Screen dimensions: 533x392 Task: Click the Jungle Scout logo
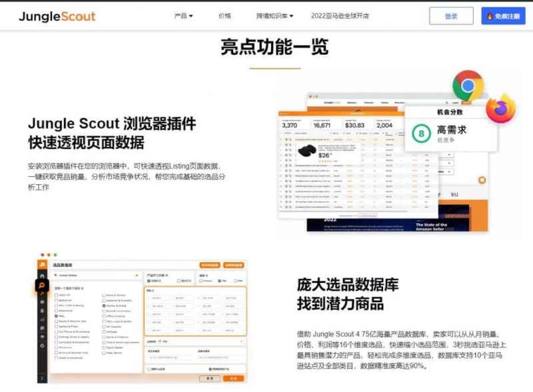point(57,16)
